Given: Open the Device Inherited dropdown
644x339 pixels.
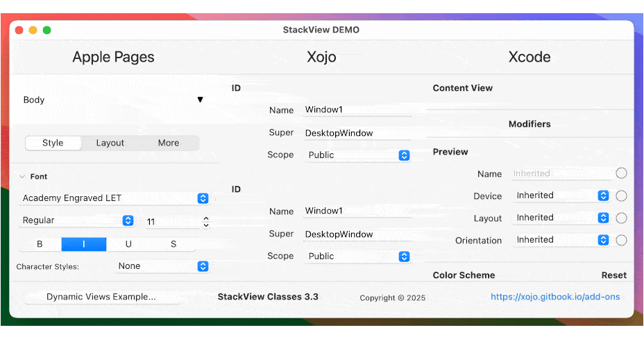Looking at the screenshot, I should (x=561, y=195).
